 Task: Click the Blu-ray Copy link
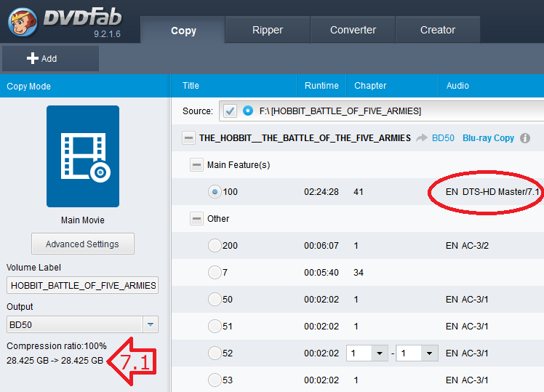pyautogui.click(x=488, y=138)
